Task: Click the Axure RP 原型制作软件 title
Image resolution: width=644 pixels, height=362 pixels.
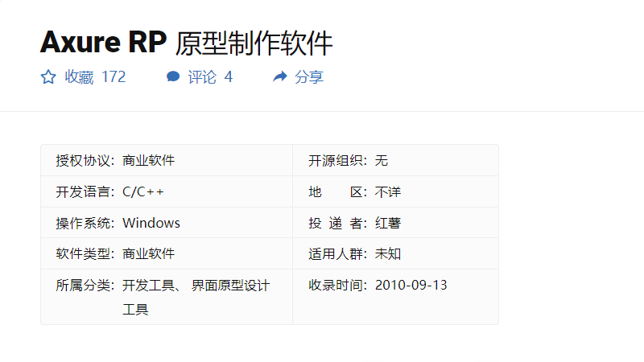Action: pos(186,43)
